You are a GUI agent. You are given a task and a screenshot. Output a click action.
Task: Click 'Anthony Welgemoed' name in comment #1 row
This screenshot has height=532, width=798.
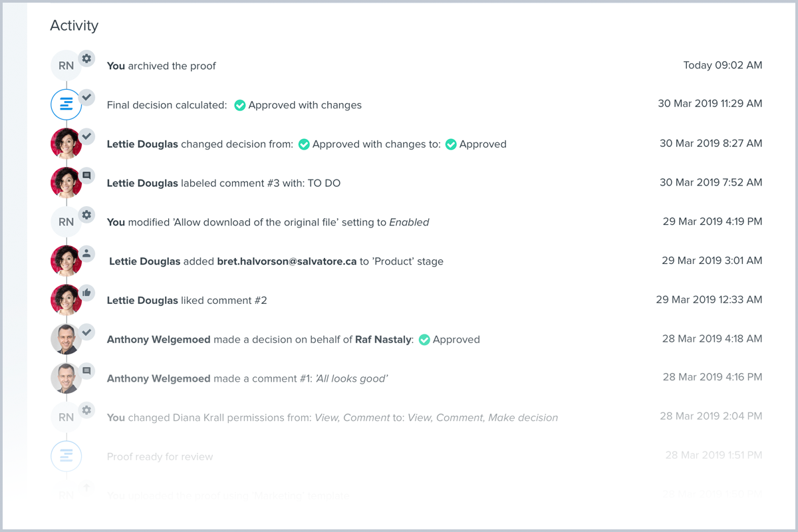[158, 378]
